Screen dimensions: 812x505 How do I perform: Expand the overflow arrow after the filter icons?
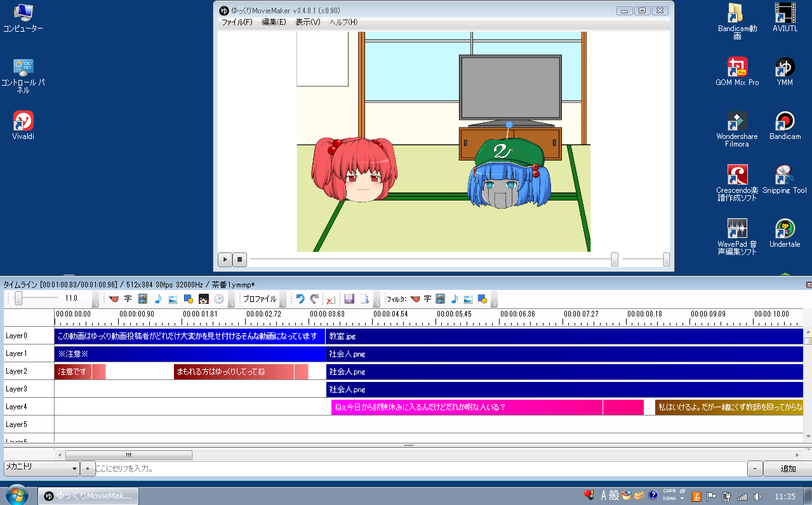pyautogui.click(x=494, y=299)
